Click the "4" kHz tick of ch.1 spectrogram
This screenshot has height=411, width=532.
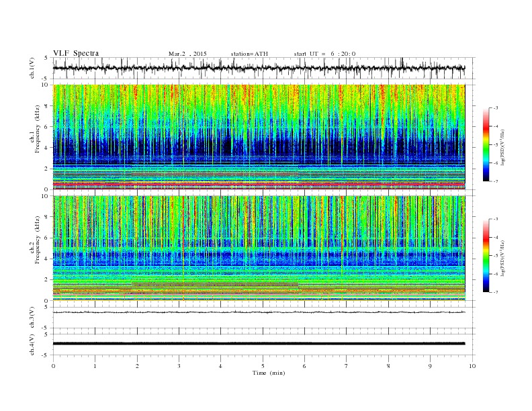point(47,148)
